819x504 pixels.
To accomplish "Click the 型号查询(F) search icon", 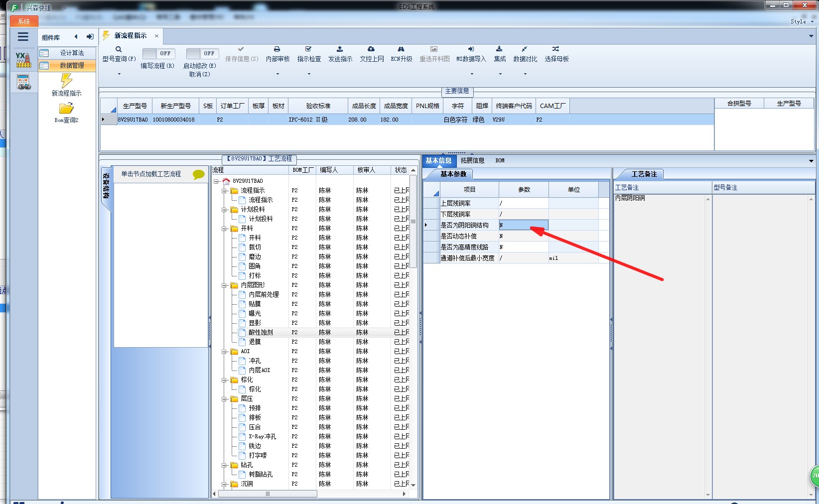I will pos(119,49).
